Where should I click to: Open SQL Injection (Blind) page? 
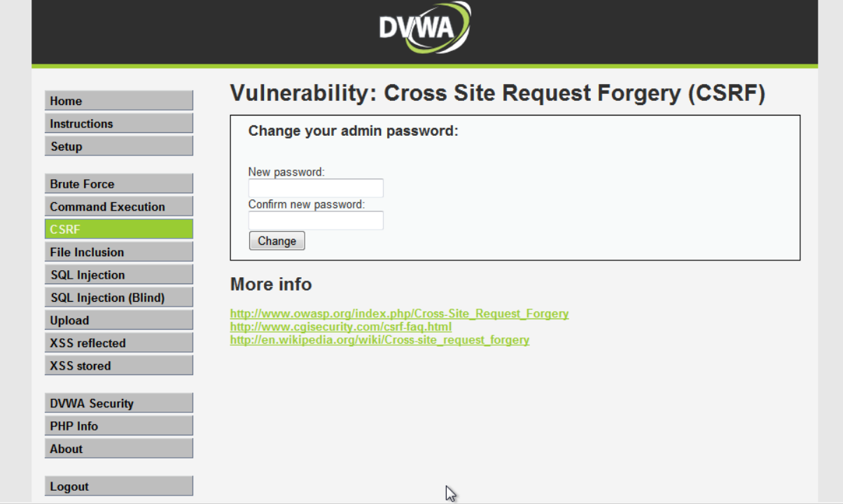tap(118, 297)
